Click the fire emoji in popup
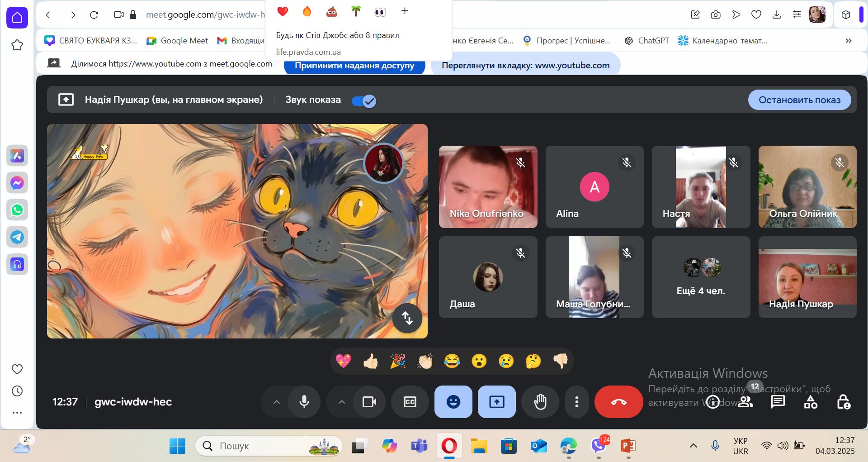The height and width of the screenshot is (462, 868). click(x=307, y=11)
